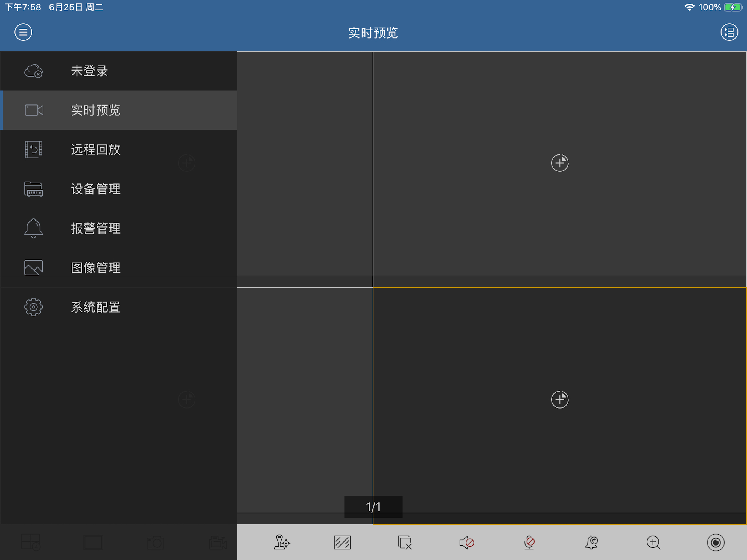
Task: Click the 1/1 page indicator
Action: [373, 507]
